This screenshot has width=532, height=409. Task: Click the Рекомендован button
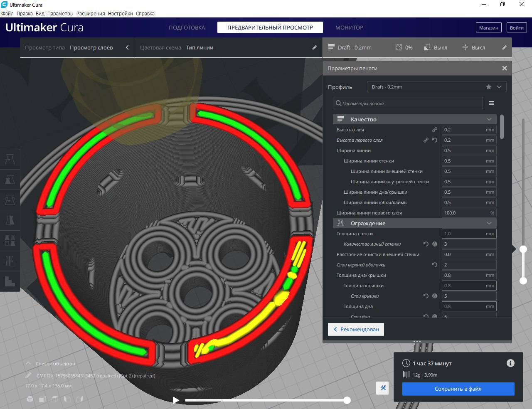pyautogui.click(x=356, y=329)
